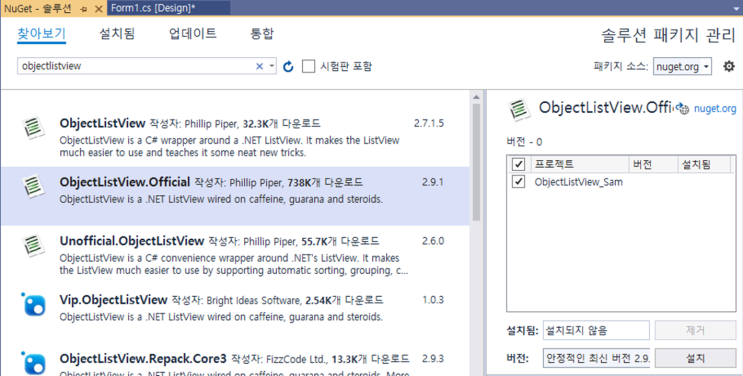The image size is (743, 376).
Task: Click version number 2.9.1
Action: tap(433, 182)
